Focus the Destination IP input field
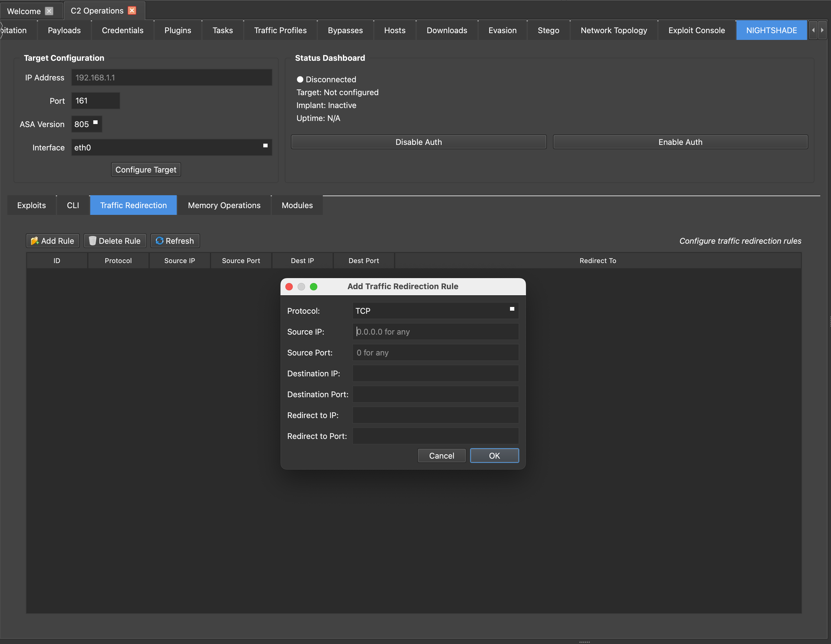 click(x=435, y=373)
